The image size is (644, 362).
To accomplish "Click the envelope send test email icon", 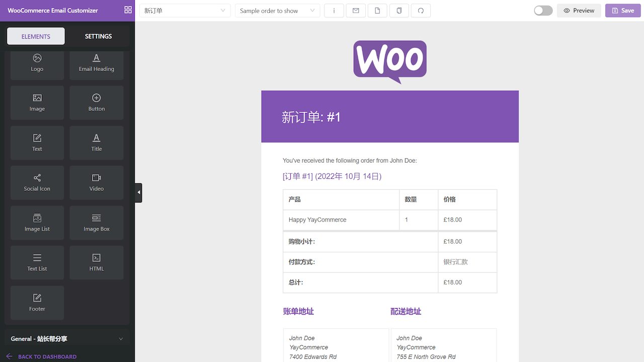I will click(x=356, y=11).
